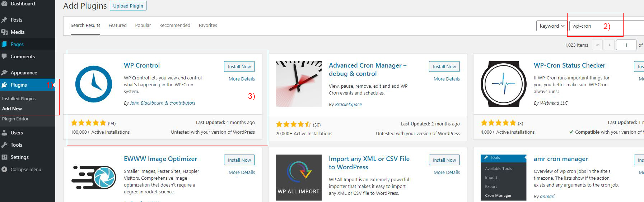Click the Advanced Cron Manager clock thumbnail
644x202 pixels.
click(x=298, y=84)
